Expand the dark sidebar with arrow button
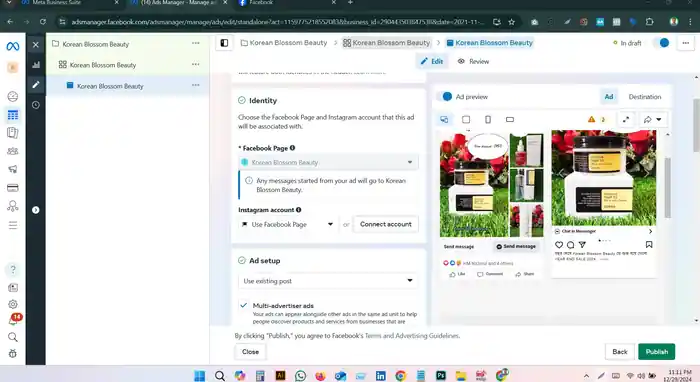Image resolution: width=700 pixels, height=382 pixels. 36,210
